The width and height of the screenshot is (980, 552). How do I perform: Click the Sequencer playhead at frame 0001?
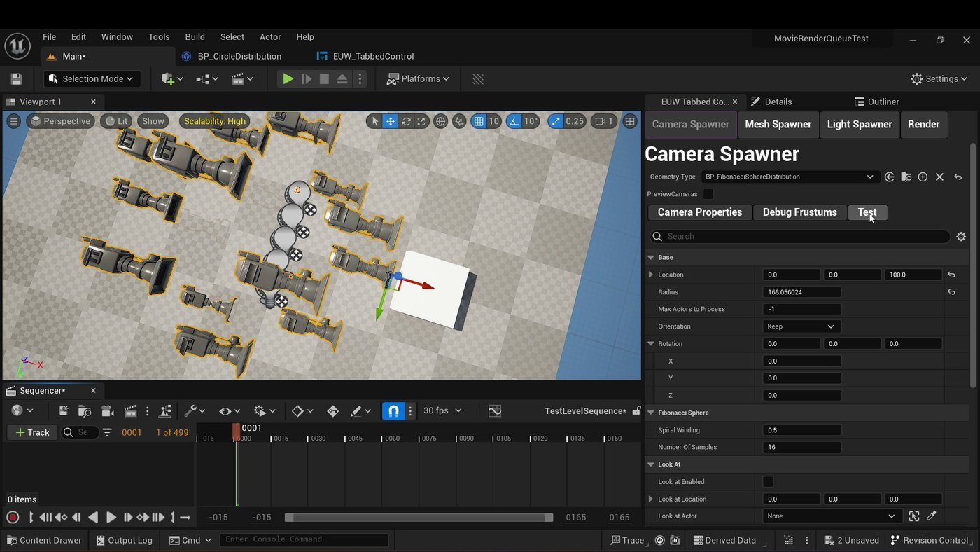pyautogui.click(x=237, y=430)
